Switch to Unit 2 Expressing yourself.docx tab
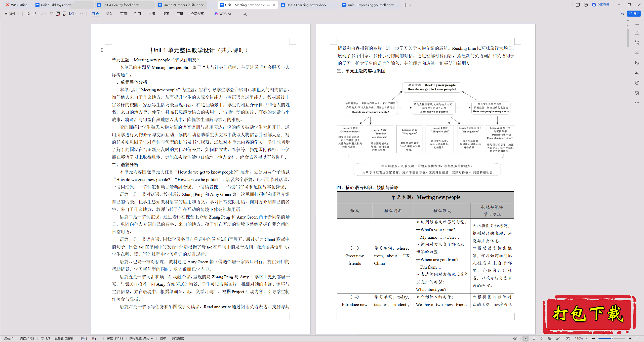 click(x=371, y=5)
